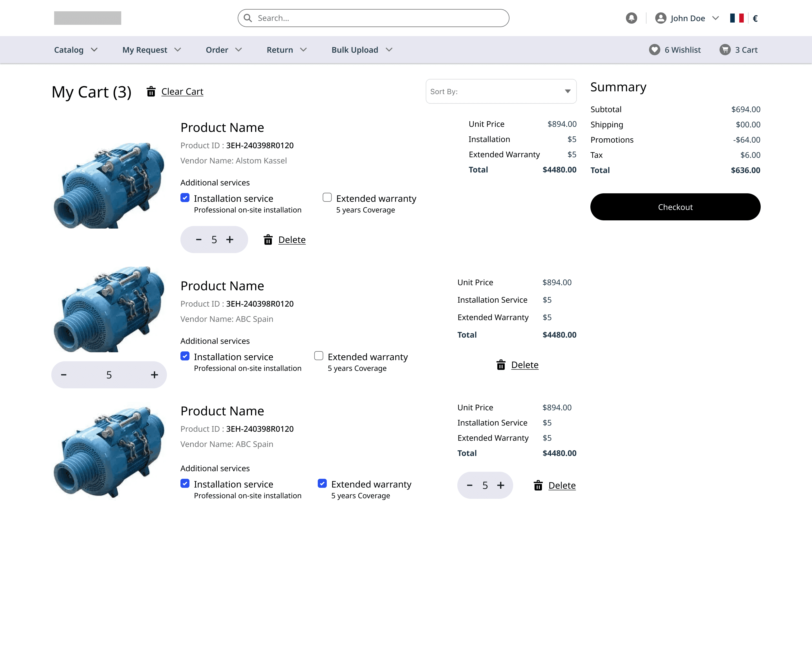Click the John Doe username
Viewport: 812px width, 669px height.
coord(687,18)
